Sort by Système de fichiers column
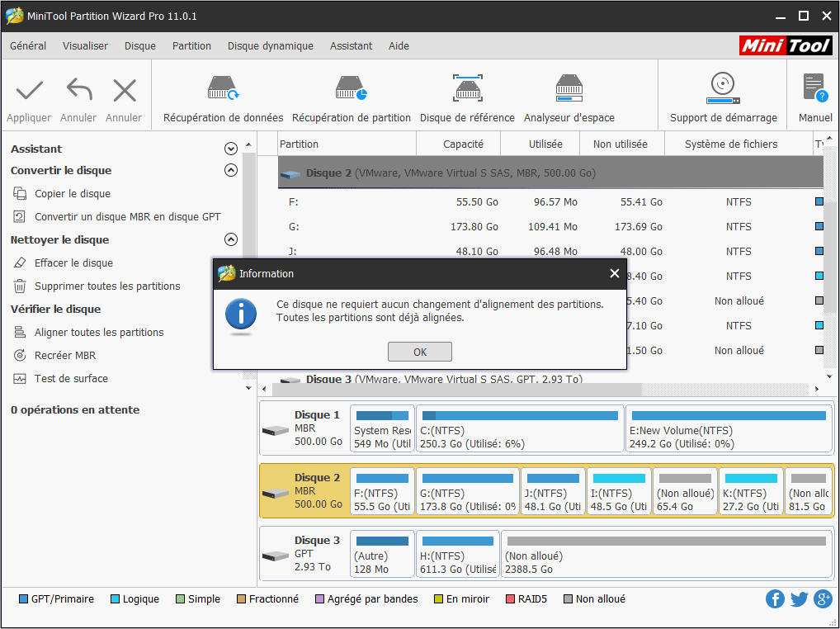The image size is (840, 629). (739, 144)
